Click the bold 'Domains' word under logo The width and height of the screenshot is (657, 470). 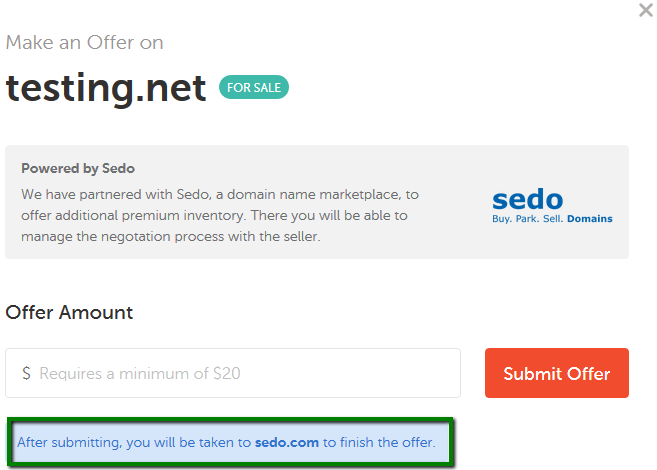pos(590,219)
